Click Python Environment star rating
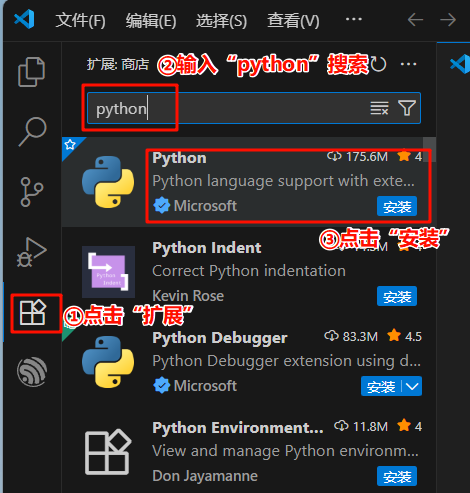This screenshot has width=470, height=493. pyautogui.click(x=409, y=426)
